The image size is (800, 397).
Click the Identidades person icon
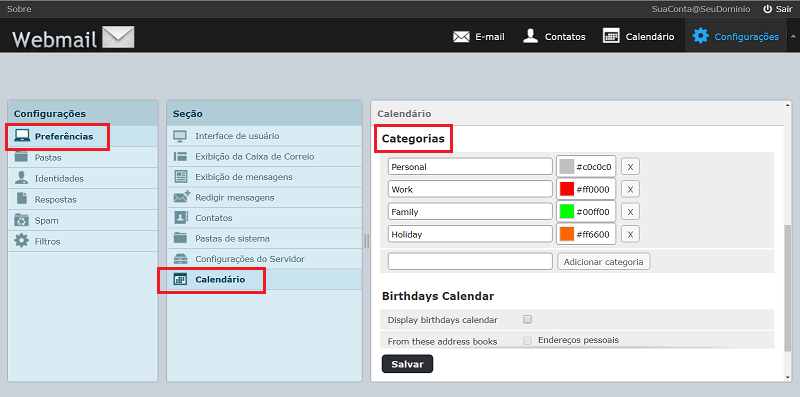[21, 178]
